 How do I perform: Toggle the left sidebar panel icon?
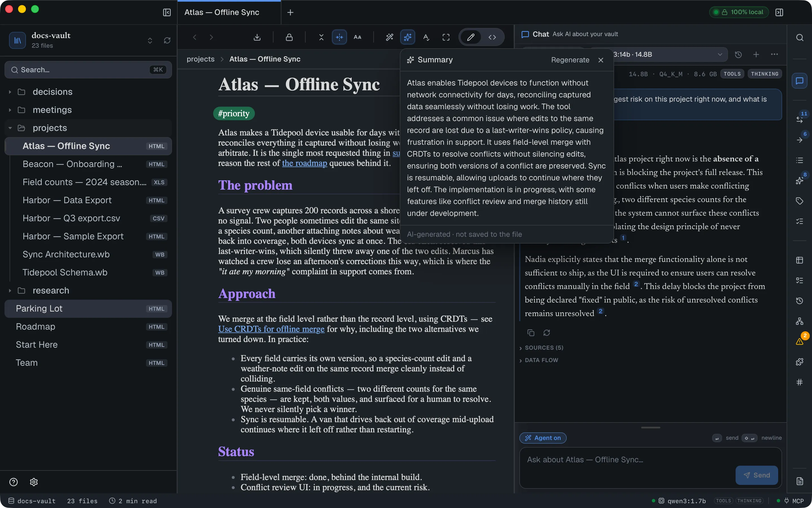tap(167, 12)
